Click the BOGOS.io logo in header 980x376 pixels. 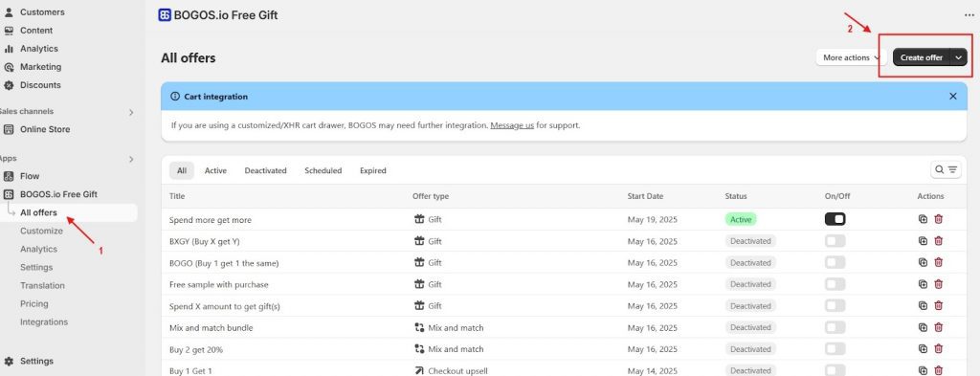point(165,15)
